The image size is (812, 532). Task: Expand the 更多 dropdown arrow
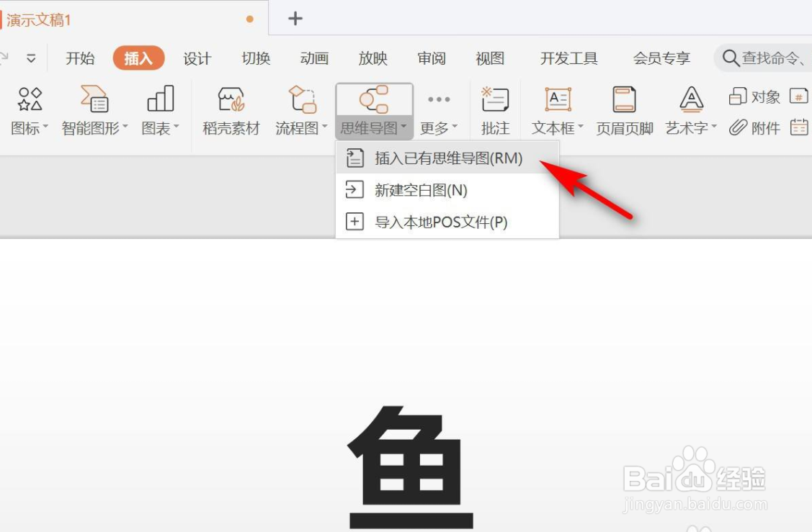455,126
